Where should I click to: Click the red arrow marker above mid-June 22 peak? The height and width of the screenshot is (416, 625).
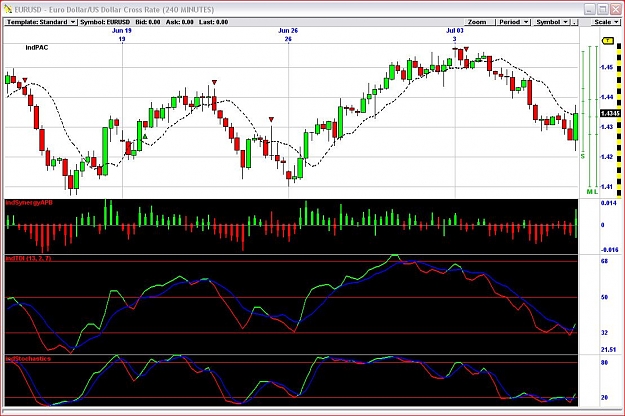point(214,82)
